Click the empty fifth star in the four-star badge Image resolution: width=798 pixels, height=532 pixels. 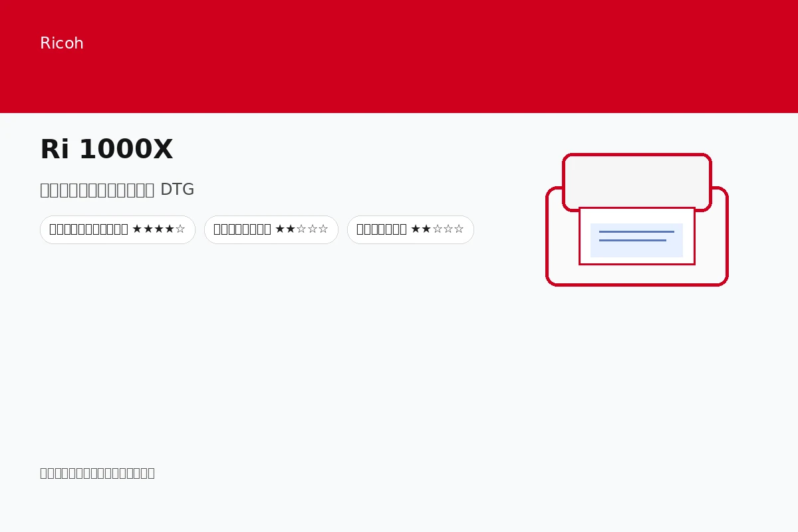180,229
